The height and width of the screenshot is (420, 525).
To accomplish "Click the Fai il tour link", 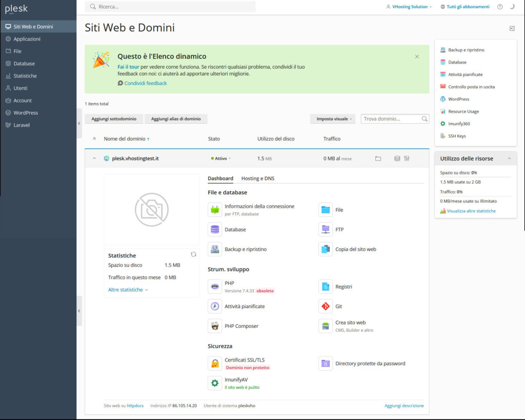I will pos(128,67).
